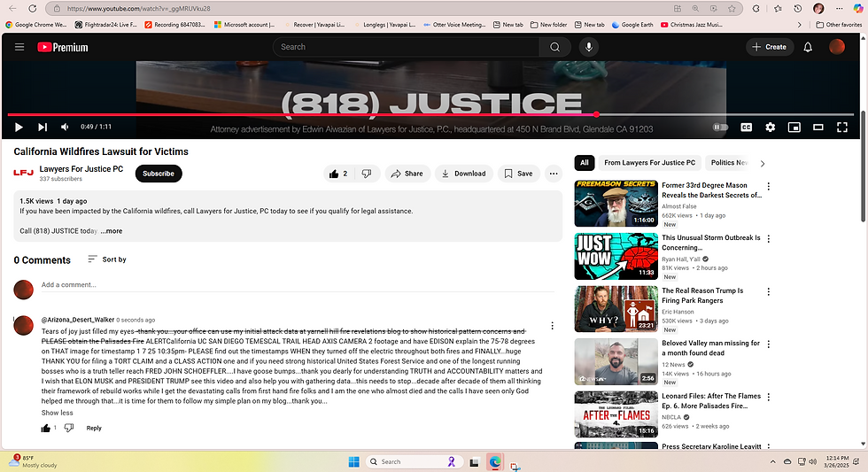This screenshot has height=472, width=868.
Task: Skip to the next video
Action: coord(43,128)
